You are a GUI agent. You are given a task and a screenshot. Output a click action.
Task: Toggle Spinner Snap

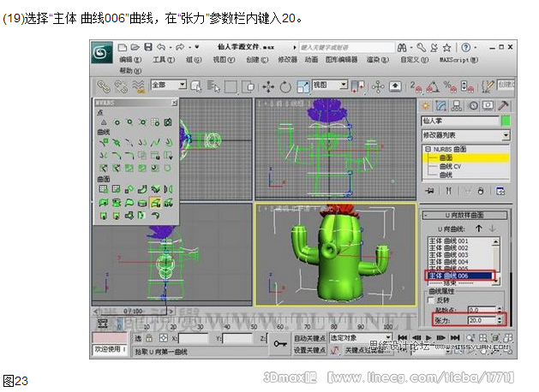[467, 86]
